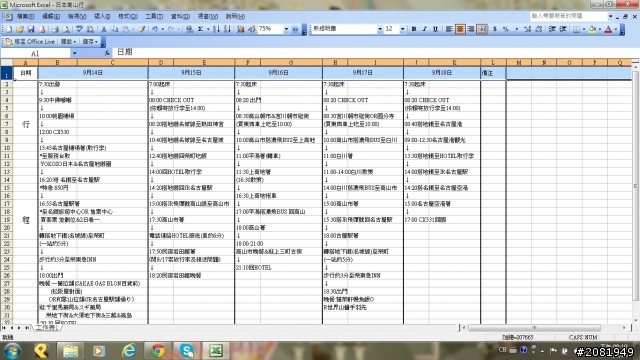The width and height of the screenshot is (640, 360).
Task: Select column L header
Action: click(x=493, y=62)
